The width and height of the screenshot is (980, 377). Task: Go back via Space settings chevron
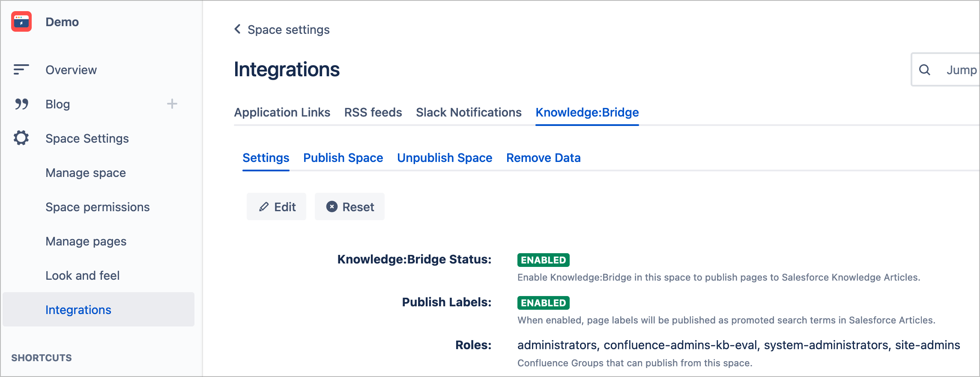click(x=238, y=29)
